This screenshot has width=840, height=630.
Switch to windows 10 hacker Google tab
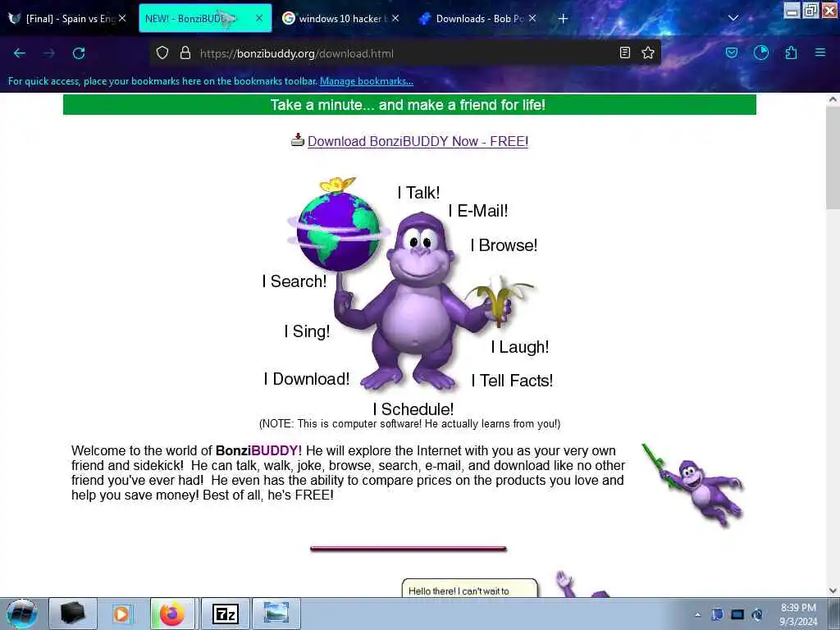(340, 18)
